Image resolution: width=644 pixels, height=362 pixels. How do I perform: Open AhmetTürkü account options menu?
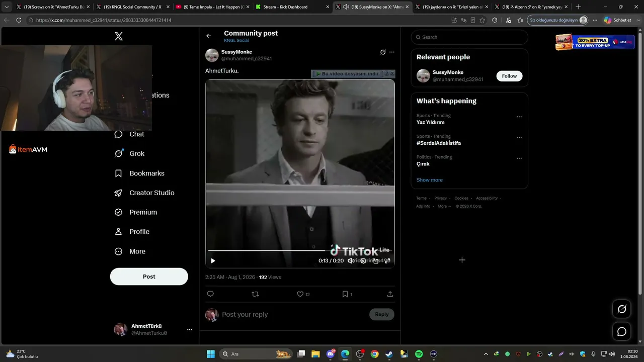pos(190,330)
